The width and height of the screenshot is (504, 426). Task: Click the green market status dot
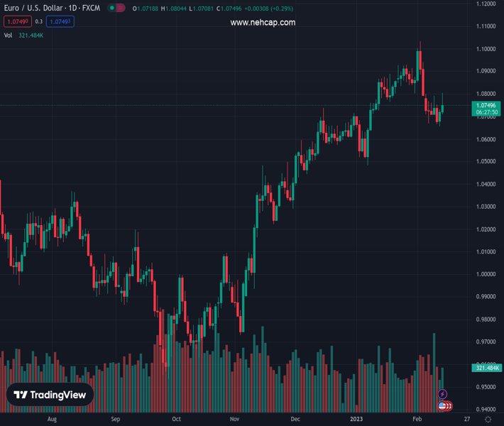coord(111,9)
